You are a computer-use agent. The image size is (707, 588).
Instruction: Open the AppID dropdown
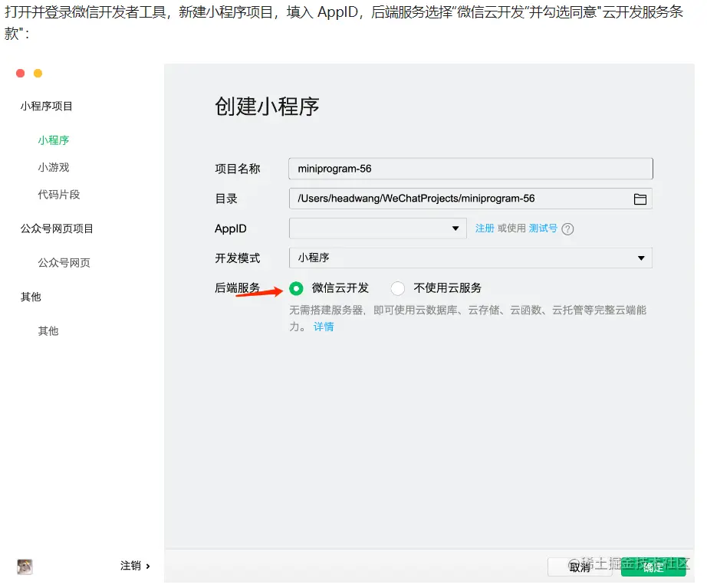(377, 228)
